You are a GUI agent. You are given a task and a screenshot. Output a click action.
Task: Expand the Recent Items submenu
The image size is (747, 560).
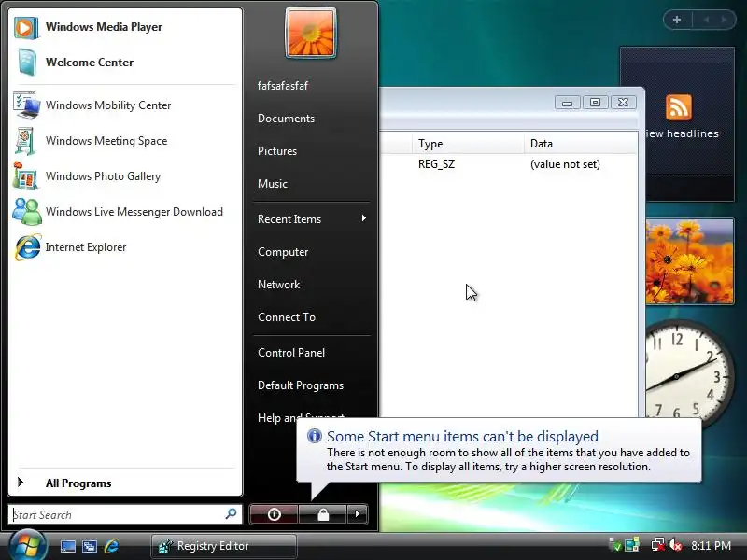pos(312,219)
